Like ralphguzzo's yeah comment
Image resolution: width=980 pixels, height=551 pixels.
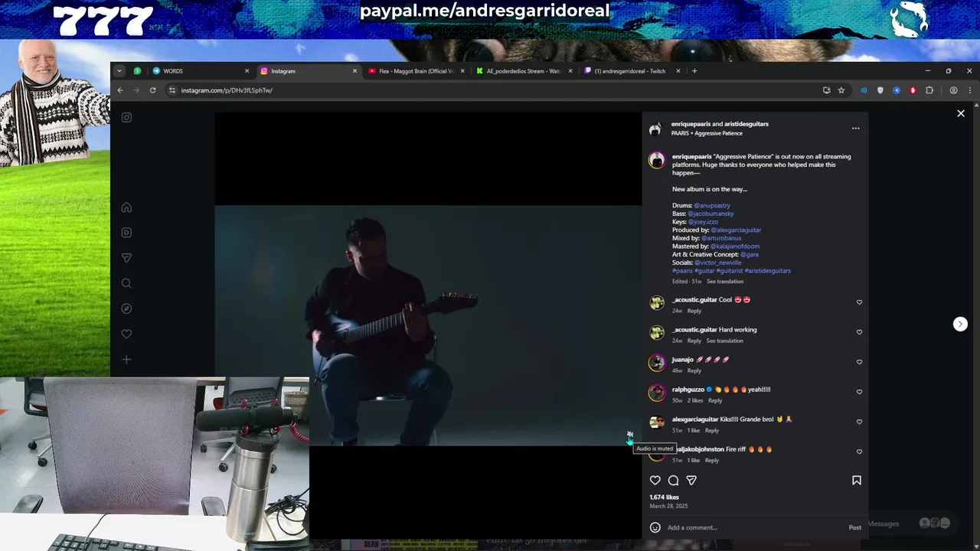click(859, 392)
